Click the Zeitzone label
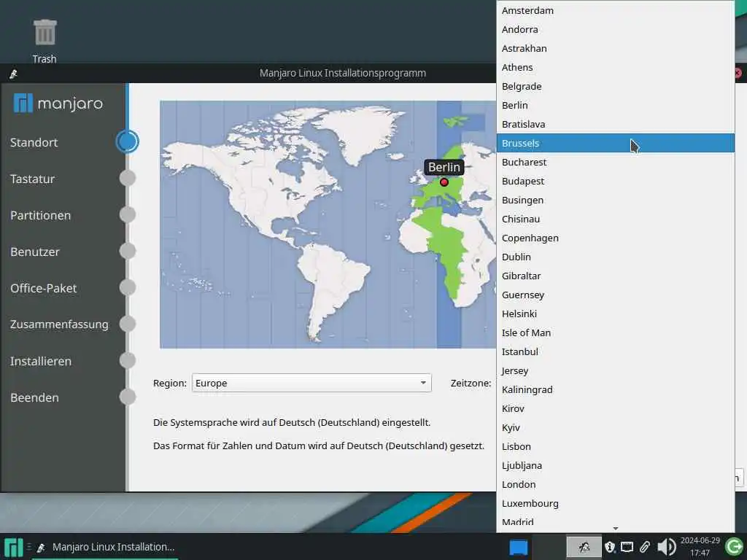The width and height of the screenshot is (747, 560). click(x=471, y=383)
